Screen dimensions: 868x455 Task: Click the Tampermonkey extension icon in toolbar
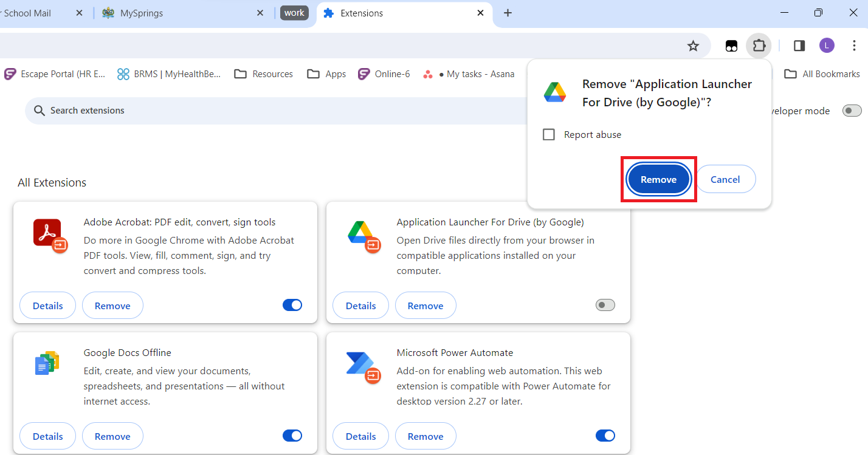[x=732, y=46]
